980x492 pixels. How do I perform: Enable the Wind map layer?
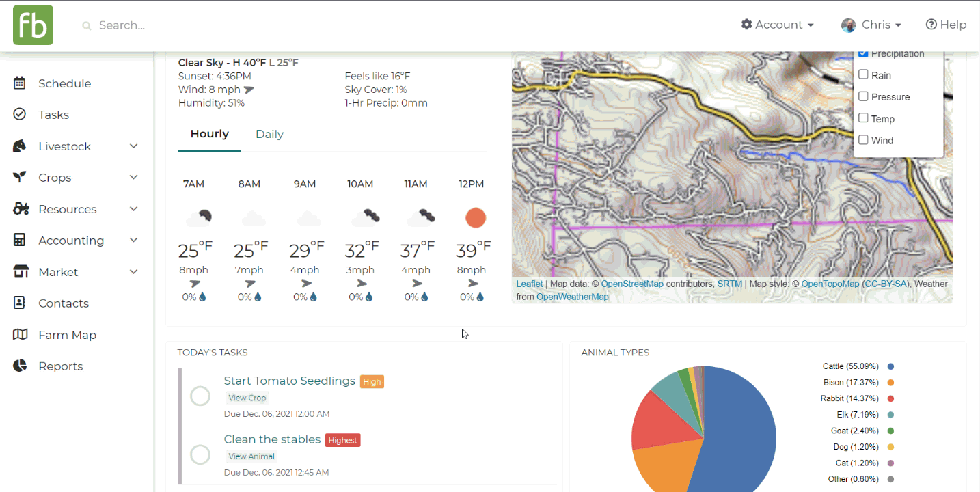(x=863, y=140)
